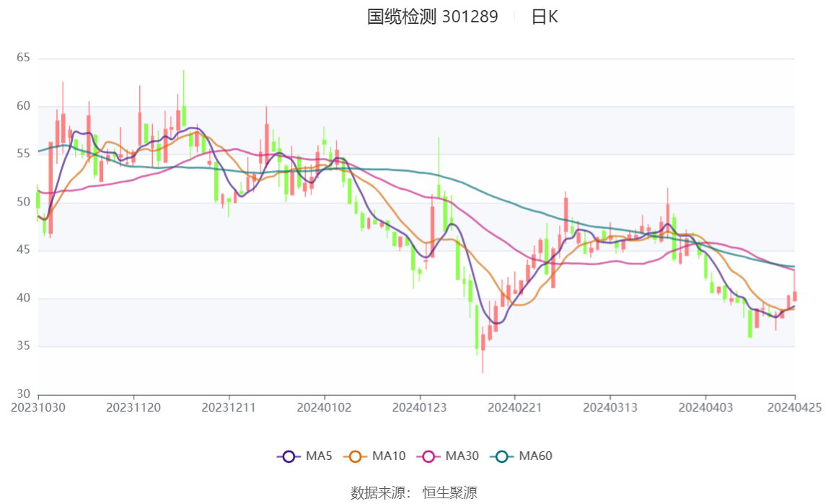828x504 pixels.
Task: Click y-axis value 35
Action: pyautogui.click(x=23, y=345)
